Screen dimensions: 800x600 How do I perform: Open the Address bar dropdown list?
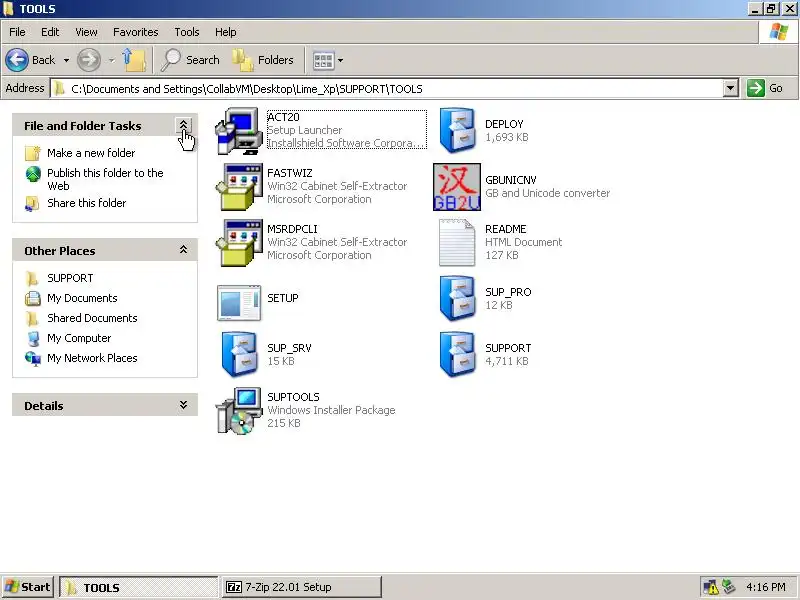pyautogui.click(x=731, y=88)
